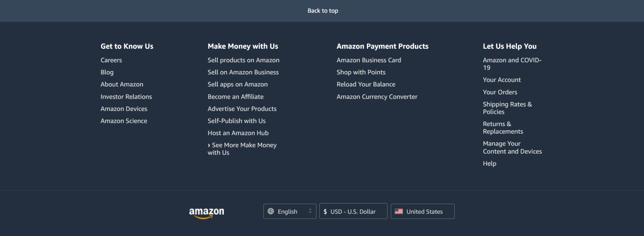644x236 pixels.
Task: Open Sell products on Amazon
Action: 243,60
